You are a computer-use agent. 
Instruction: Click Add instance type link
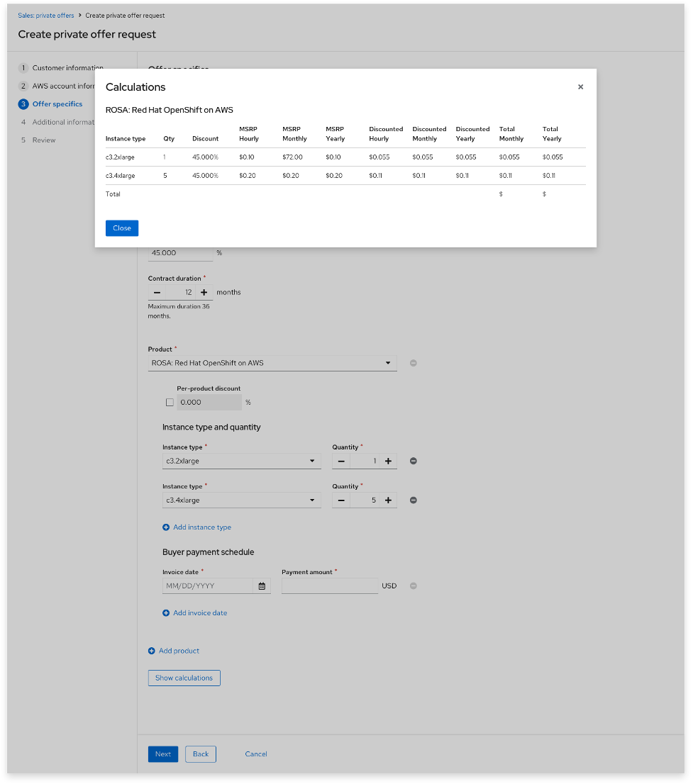point(196,527)
